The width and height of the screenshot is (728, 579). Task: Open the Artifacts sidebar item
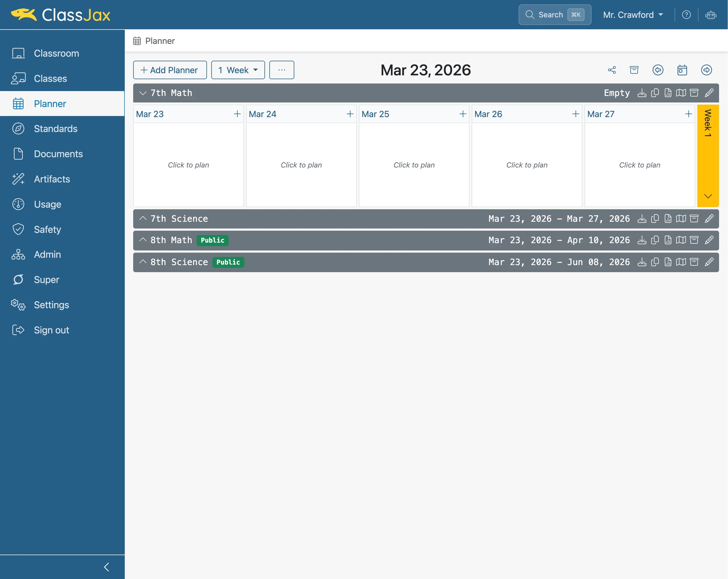62,179
